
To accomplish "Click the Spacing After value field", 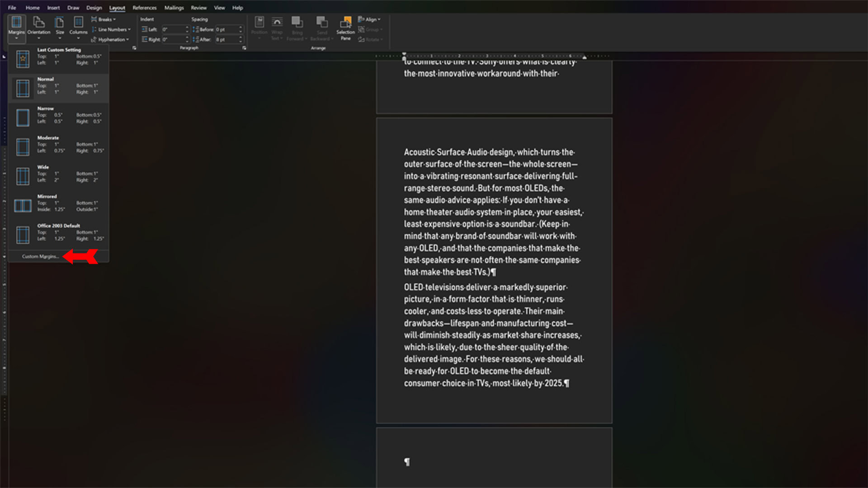I will [226, 40].
